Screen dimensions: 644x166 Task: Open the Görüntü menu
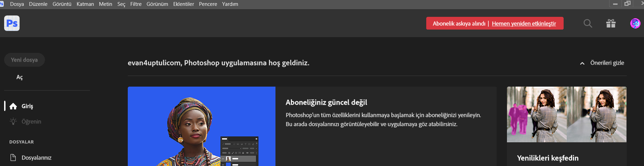pos(62,4)
